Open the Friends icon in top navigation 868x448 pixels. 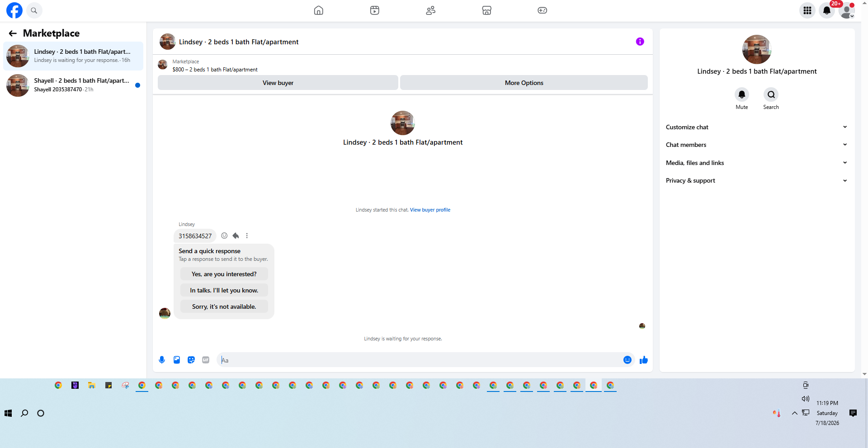coord(431,10)
